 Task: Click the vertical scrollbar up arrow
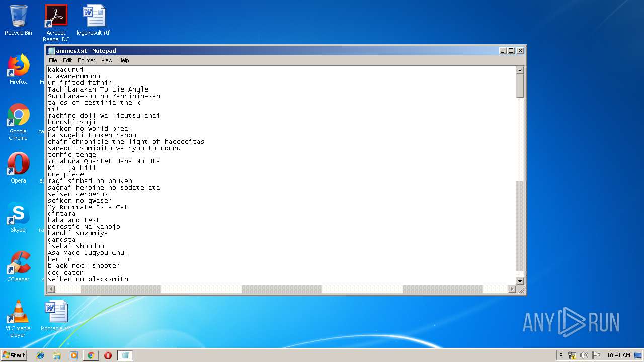tap(520, 71)
